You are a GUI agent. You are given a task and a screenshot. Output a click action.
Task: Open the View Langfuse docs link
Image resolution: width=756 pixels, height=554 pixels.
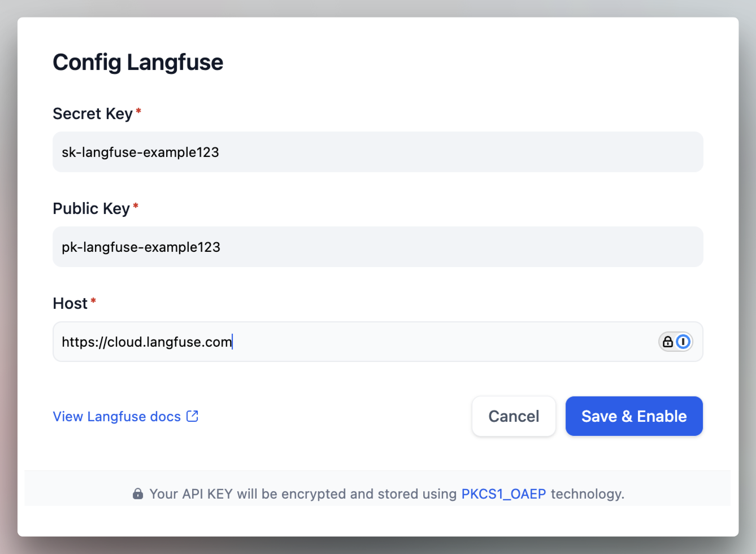pyautogui.click(x=116, y=416)
